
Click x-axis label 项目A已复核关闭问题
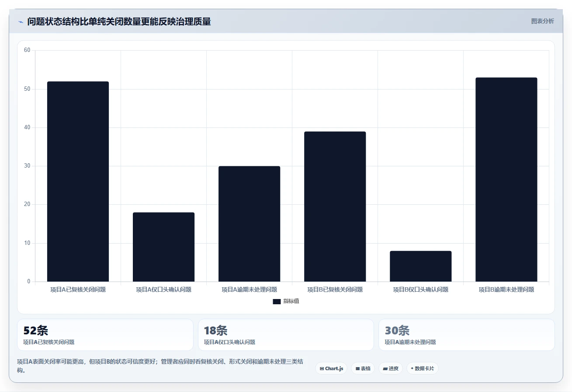(78, 289)
